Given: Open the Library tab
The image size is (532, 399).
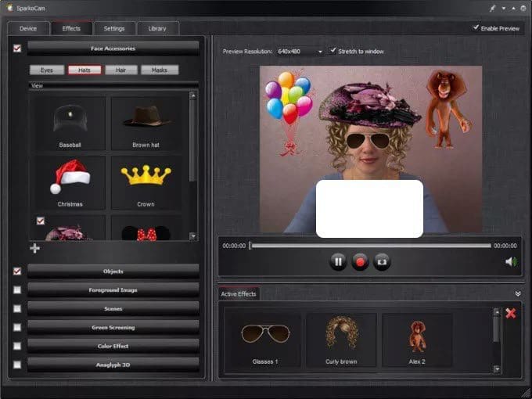Looking at the screenshot, I should click(x=157, y=28).
